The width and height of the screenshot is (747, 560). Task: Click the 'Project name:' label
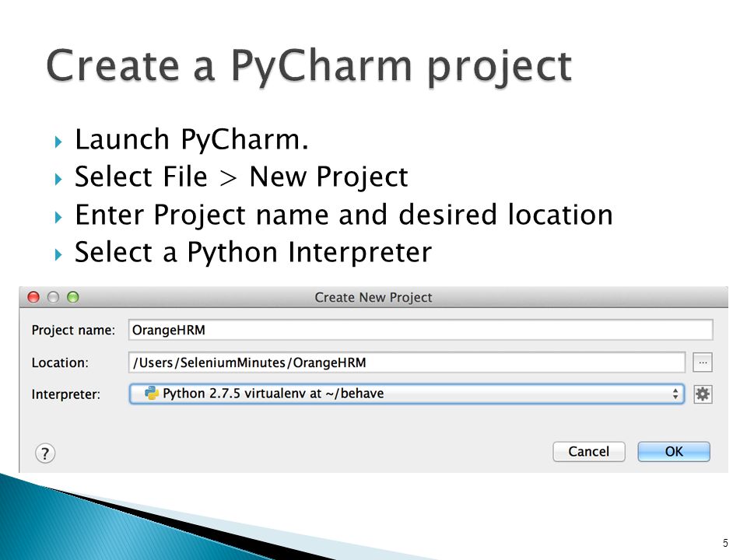(x=73, y=331)
